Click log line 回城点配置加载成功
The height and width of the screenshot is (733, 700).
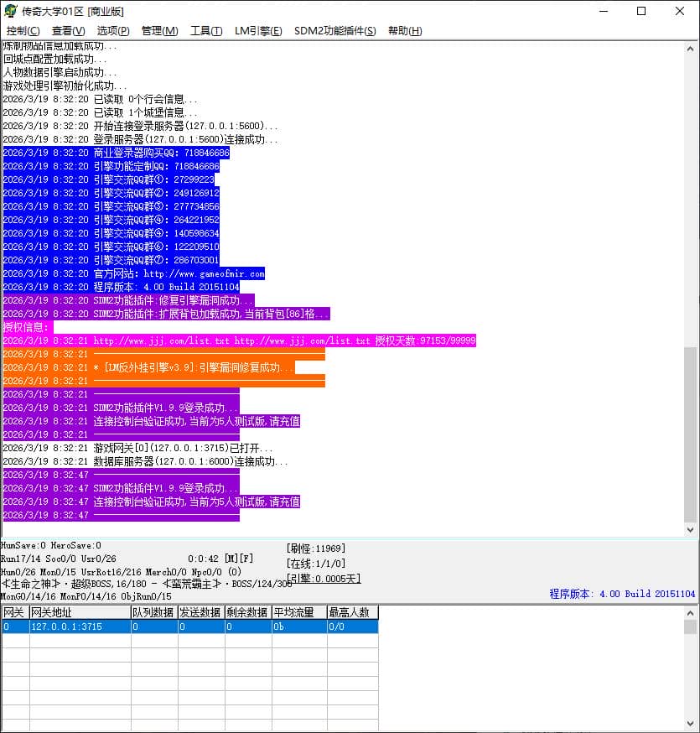(54, 59)
